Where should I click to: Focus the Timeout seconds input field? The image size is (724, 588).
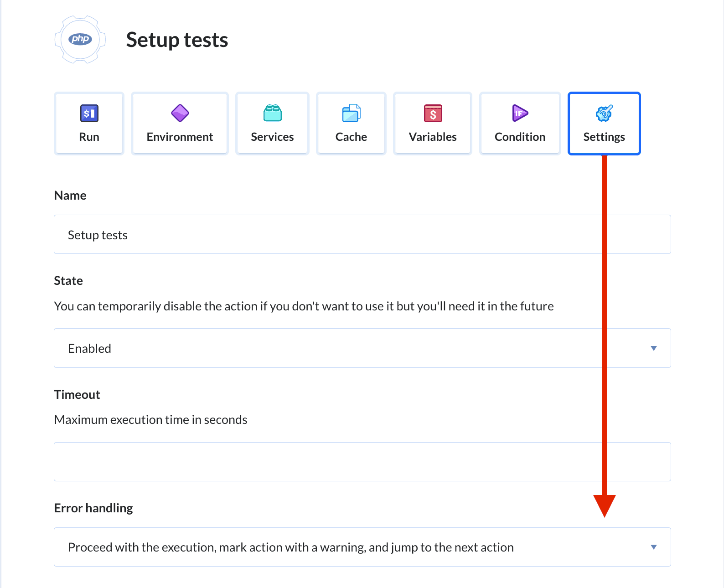[362, 462]
